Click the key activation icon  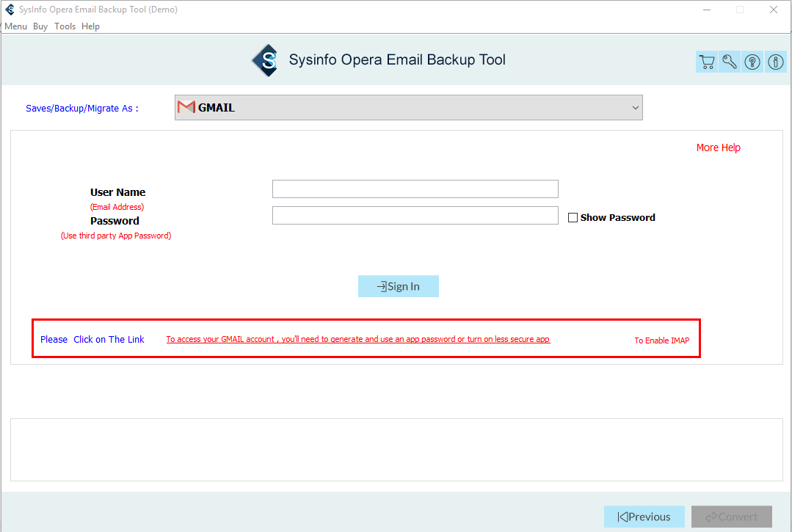point(730,62)
